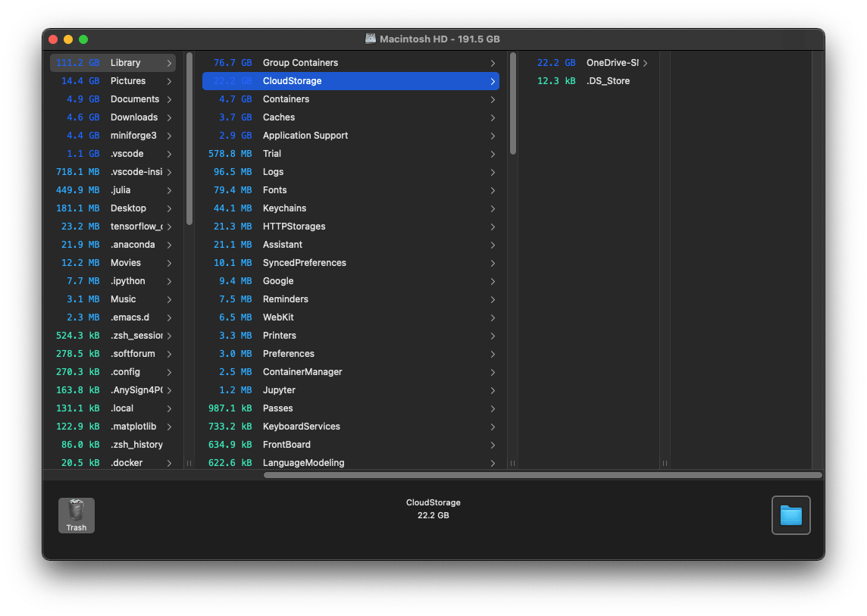Select the Jupyter folder
Viewport: 867px width, 616px height.
pyautogui.click(x=351, y=390)
